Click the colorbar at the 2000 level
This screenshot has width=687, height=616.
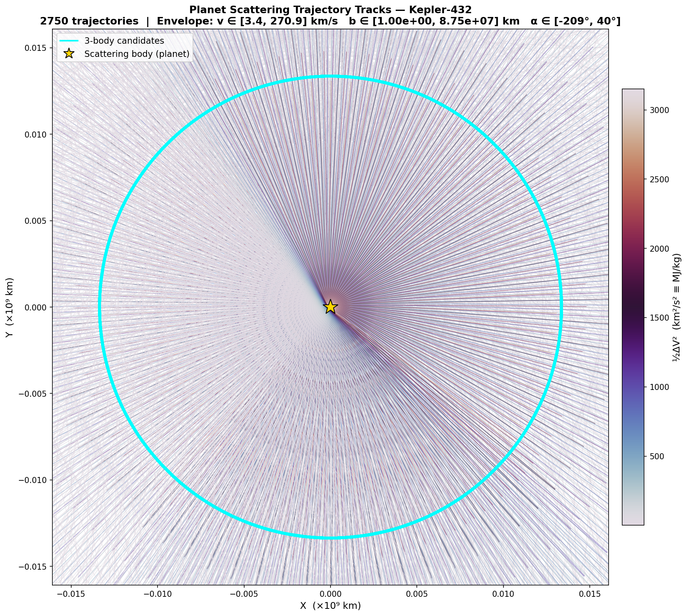633,249
